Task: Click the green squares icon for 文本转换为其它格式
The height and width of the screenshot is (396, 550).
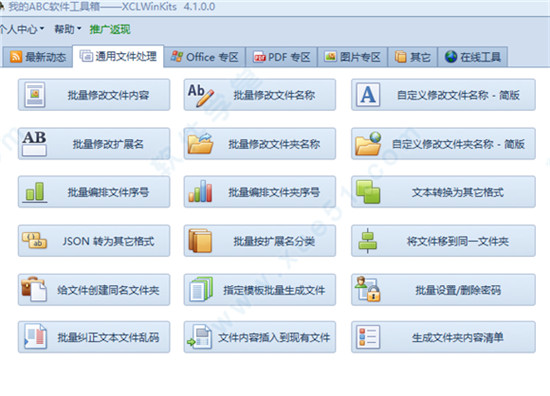Action: click(368, 192)
